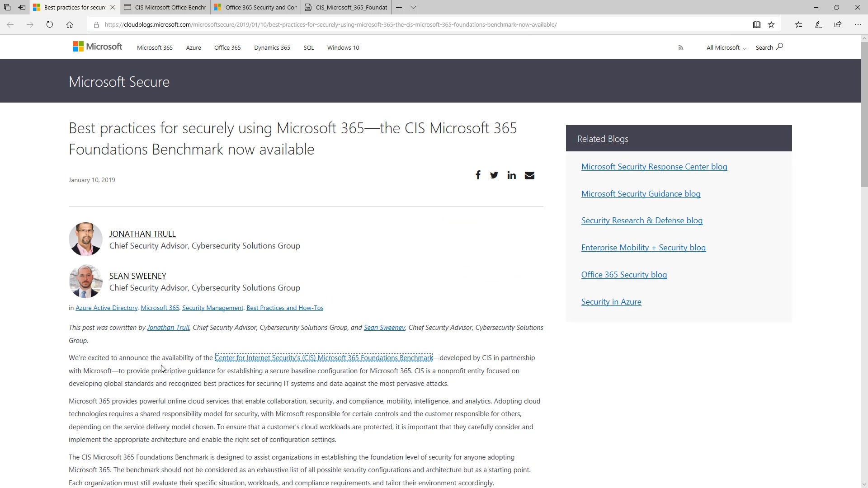The height and width of the screenshot is (488, 868).
Task: Switch to Office 365 Security and Compliance tab
Action: tap(256, 7)
